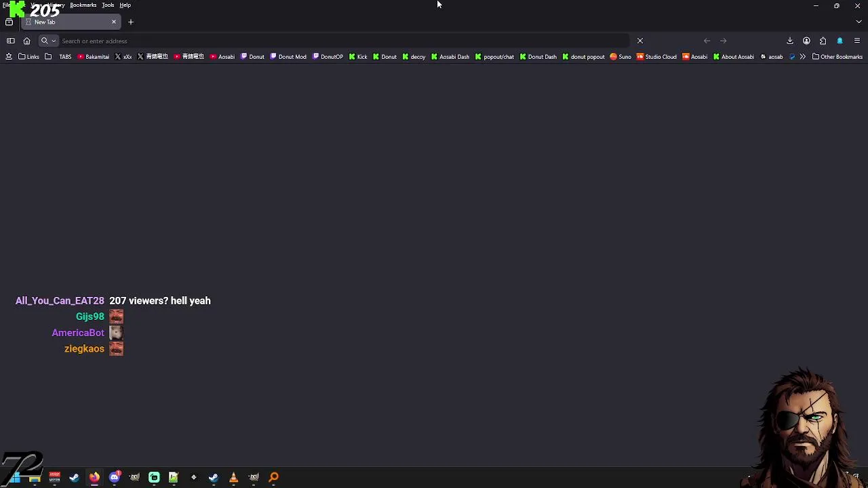The height and width of the screenshot is (488, 868).
Task: Open the Suno bookmark
Action: (620, 57)
